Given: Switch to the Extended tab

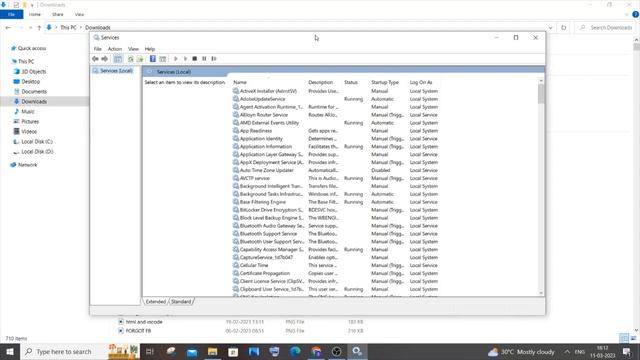Looking at the screenshot, I should coord(156,302).
